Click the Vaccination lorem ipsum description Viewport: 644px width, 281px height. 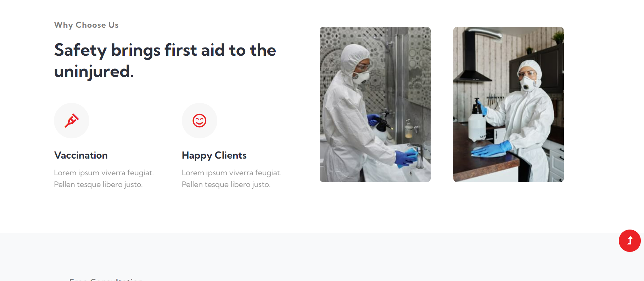104,178
